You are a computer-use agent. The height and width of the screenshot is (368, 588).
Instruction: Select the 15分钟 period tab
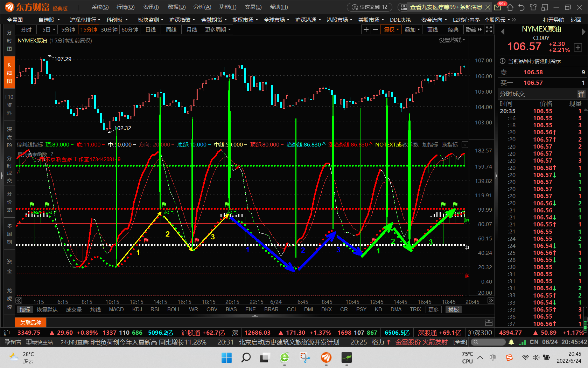[89, 30]
